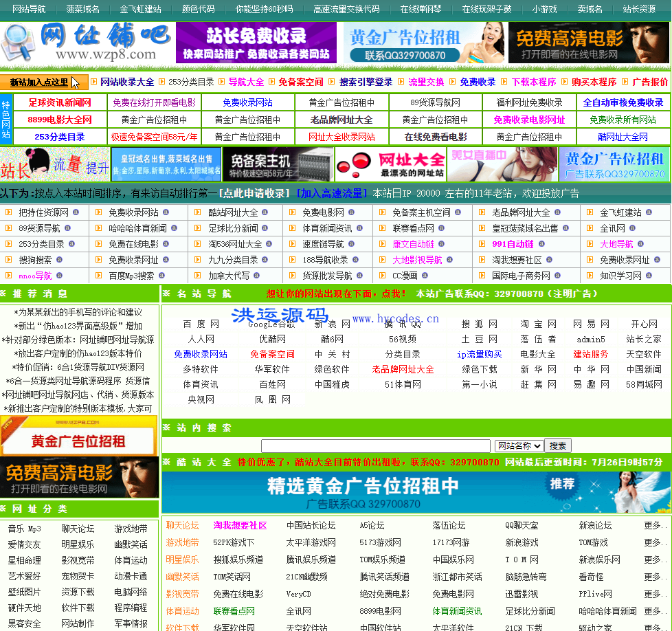The image size is (672, 631).
Task: Open 淘宝网 in famous sites
Action: [x=538, y=324]
